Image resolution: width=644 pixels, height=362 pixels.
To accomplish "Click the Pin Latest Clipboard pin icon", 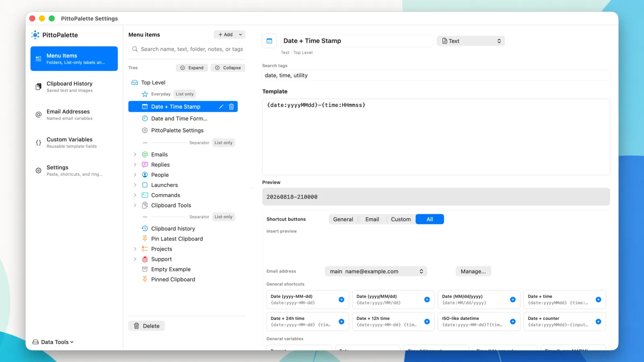I will 145,239.
